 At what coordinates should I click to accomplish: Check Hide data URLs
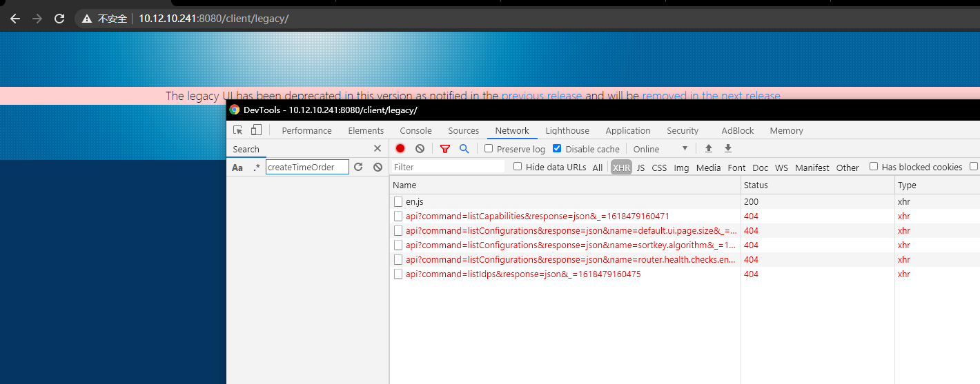point(518,167)
